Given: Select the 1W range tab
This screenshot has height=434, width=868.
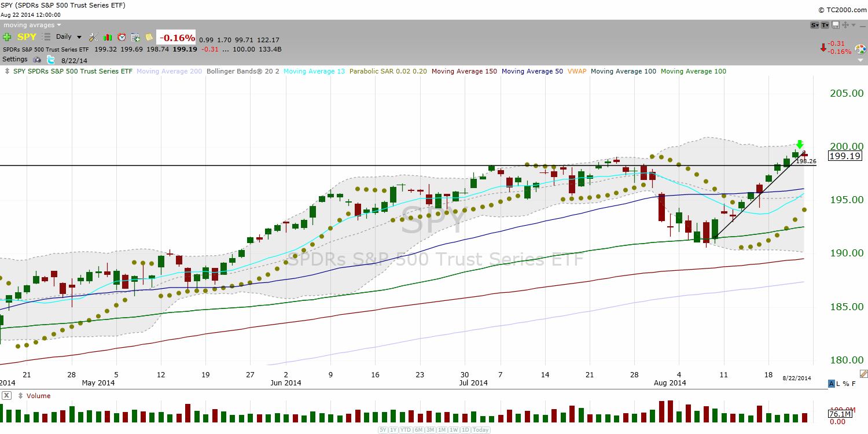Looking at the screenshot, I should coord(453,430).
